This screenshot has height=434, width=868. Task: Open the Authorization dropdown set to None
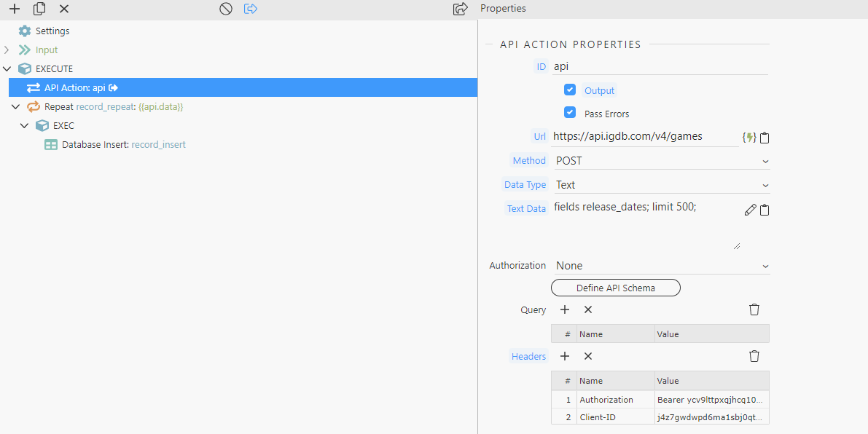[660, 266]
